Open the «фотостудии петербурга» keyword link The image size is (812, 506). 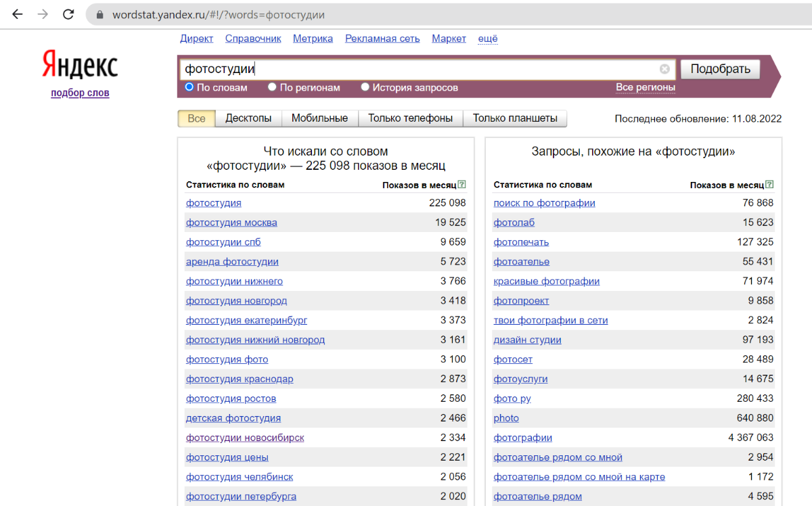(x=242, y=497)
